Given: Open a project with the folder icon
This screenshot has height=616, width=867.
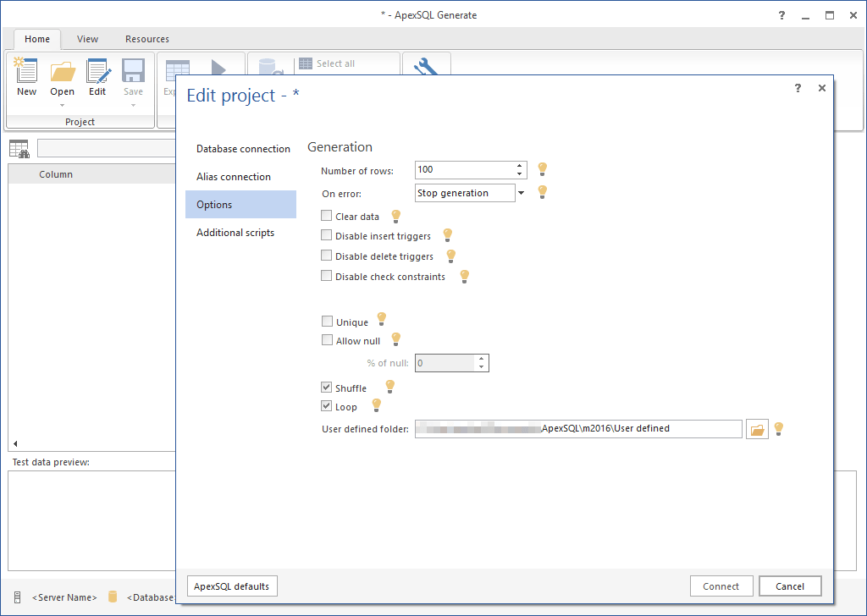Looking at the screenshot, I should point(63,72).
